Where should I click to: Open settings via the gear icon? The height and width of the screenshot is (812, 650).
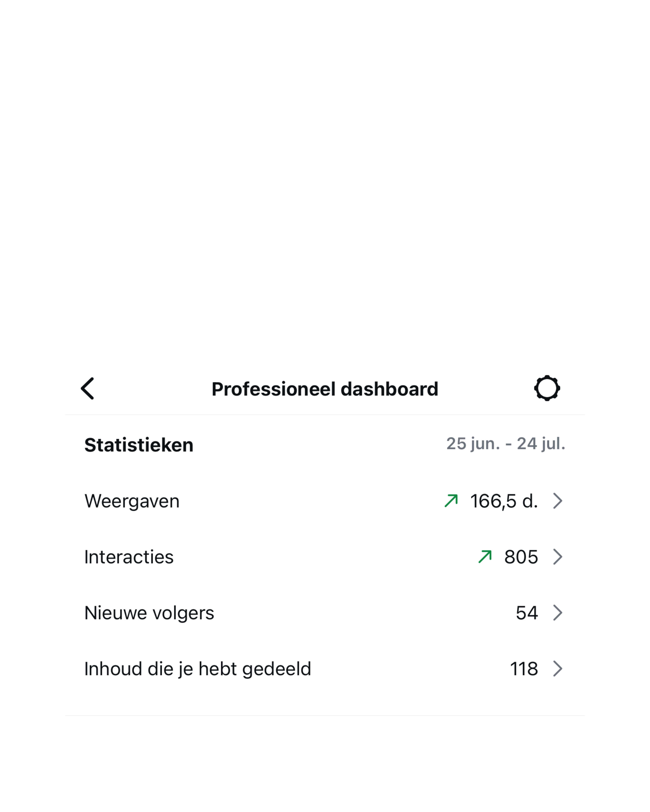pos(547,388)
